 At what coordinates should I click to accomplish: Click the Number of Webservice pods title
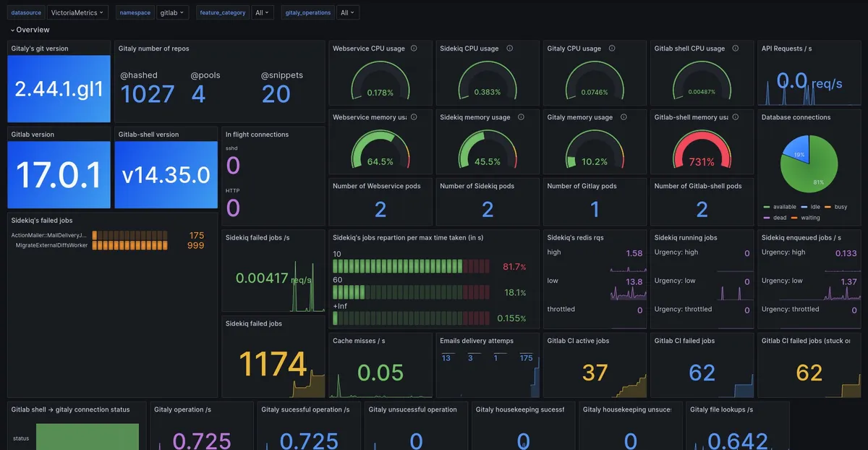(x=376, y=186)
